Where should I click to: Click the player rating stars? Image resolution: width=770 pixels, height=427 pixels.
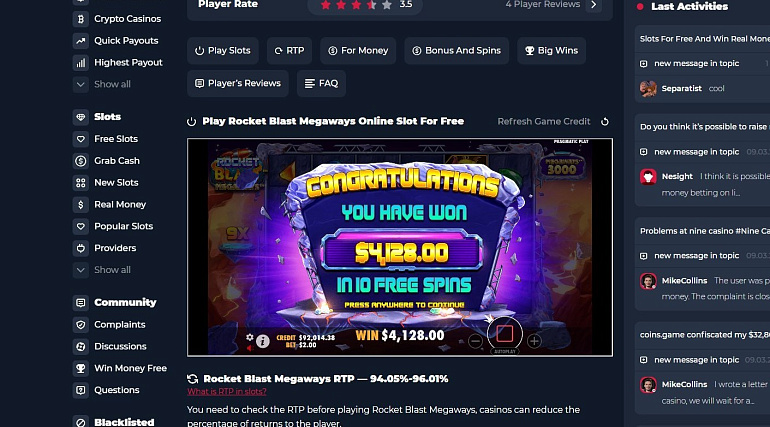[x=356, y=5]
